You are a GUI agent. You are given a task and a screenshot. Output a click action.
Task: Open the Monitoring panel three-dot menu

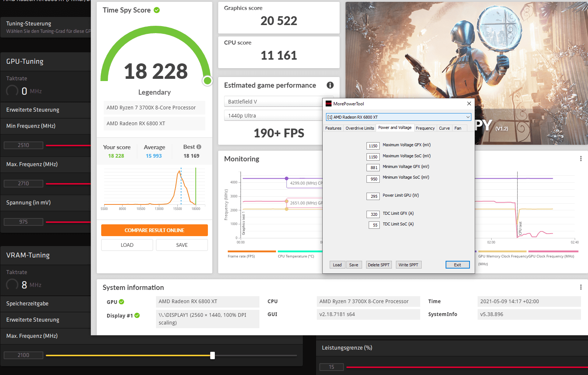point(581,158)
